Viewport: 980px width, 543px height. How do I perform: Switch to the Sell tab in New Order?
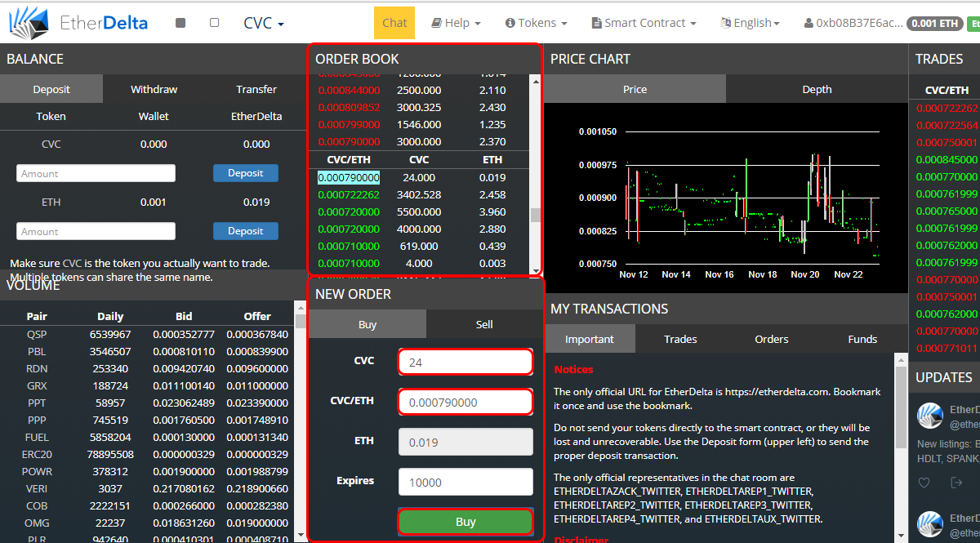coord(484,324)
